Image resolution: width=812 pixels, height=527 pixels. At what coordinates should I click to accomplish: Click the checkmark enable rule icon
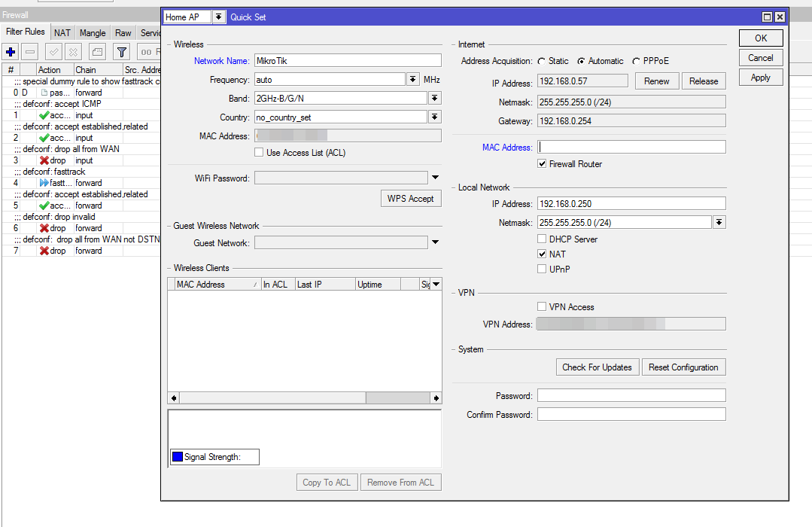[x=53, y=52]
